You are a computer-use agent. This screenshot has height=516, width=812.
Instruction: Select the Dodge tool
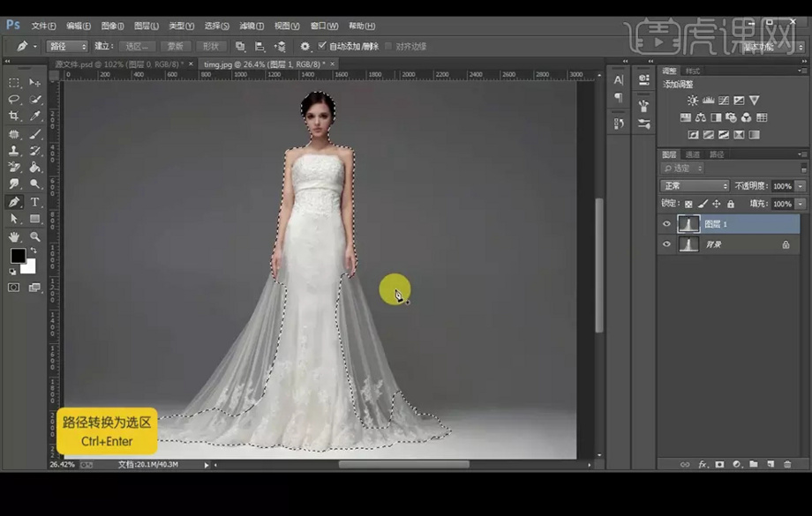click(x=34, y=183)
